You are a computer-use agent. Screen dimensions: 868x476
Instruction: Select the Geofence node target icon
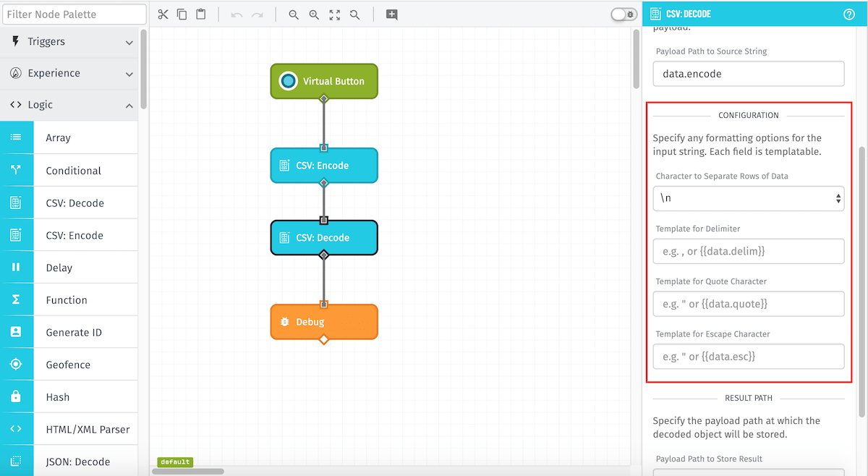17,365
